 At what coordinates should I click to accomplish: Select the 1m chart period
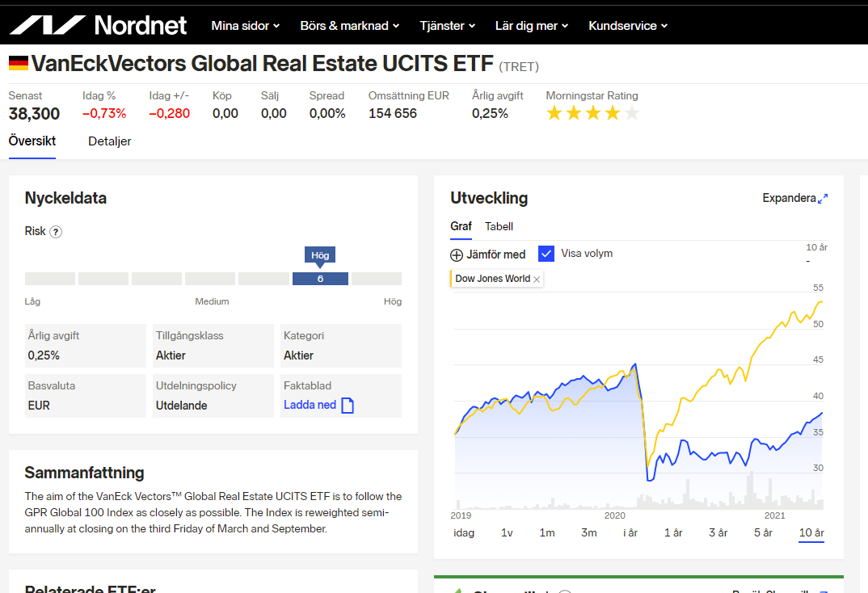pyautogui.click(x=547, y=532)
